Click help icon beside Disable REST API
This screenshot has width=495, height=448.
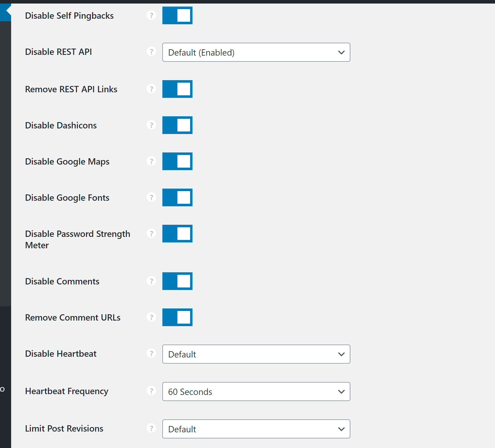tap(151, 52)
